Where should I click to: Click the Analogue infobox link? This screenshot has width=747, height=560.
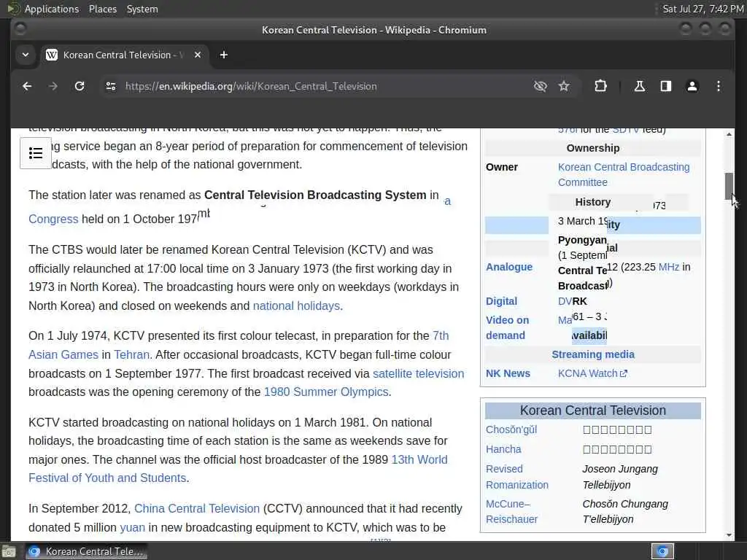509,267
